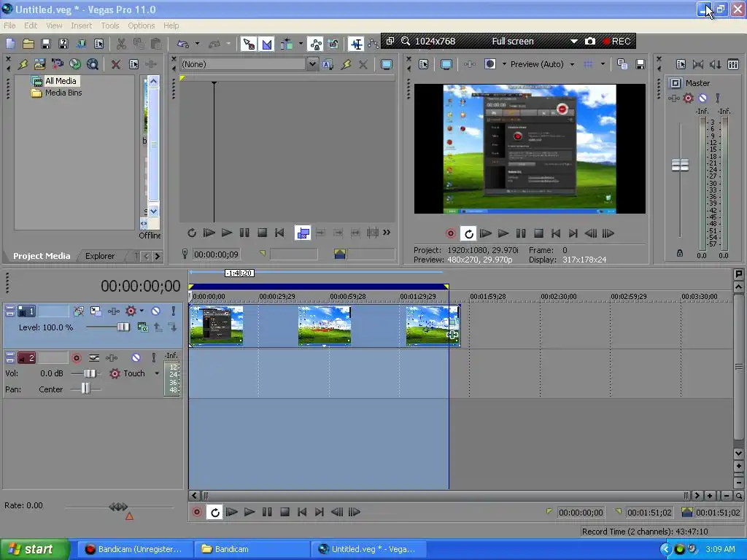The height and width of the screenshot is (560, 747).
Task: Open the Touch automation mode dropdown
Action: click(157, 373)
